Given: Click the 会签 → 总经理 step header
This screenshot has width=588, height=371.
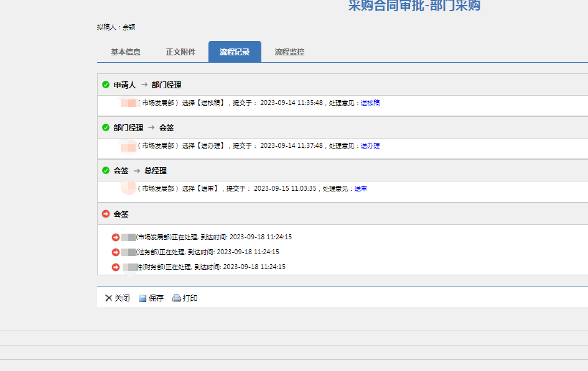Looking at the screenshot, I should [x=140, y=171].
